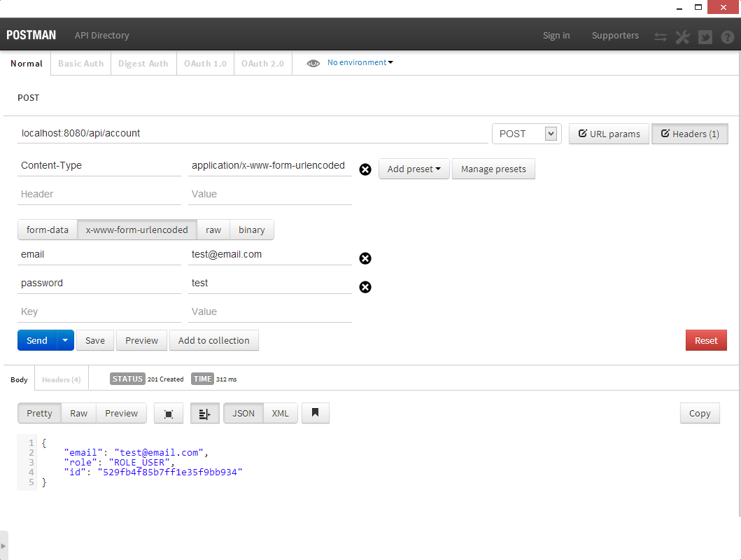The image size is (741, 560).
Task: Click the response id value text
Action: pyautogui.click(x=170, y=472)
